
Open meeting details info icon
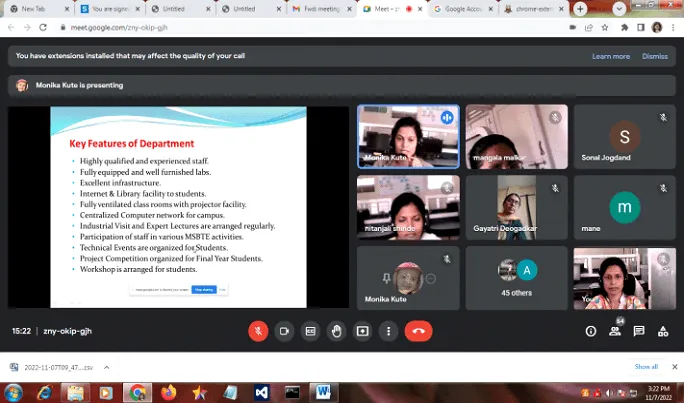(591, 331)
